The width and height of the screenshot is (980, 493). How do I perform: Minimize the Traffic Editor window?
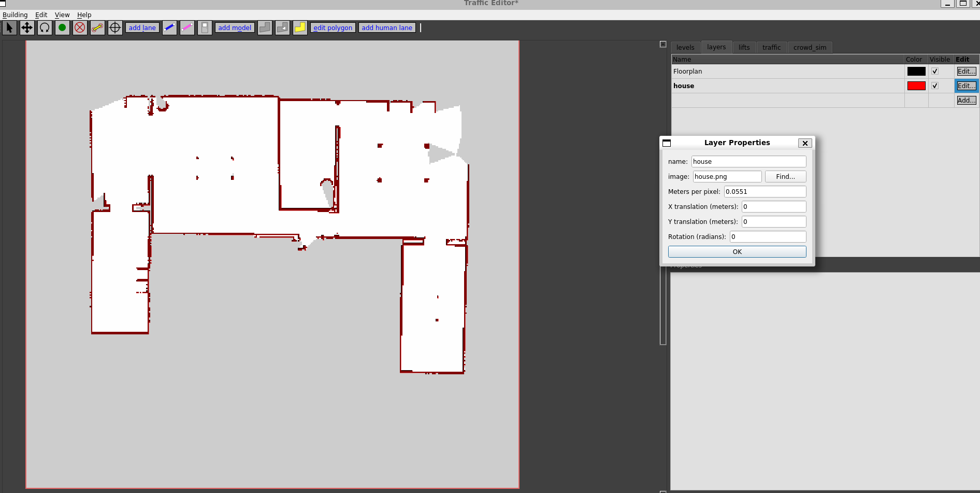pyautogui.click(x=947, y=4)
